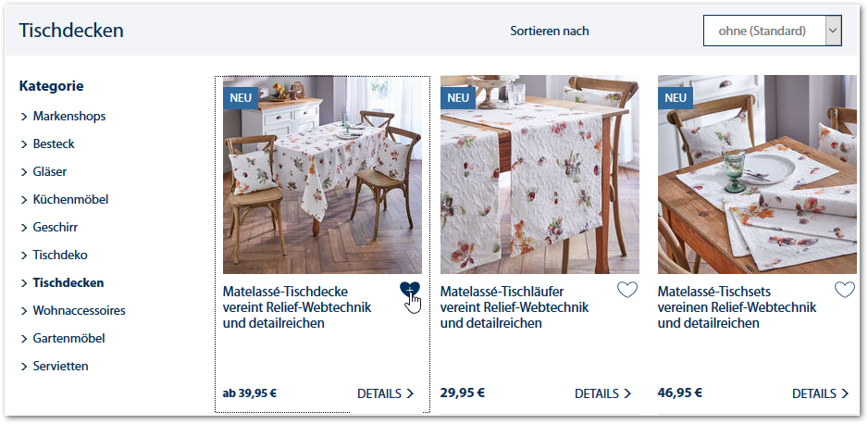
Task: Expand the Markenshops category chevron
Action: (x=24, y=117)
